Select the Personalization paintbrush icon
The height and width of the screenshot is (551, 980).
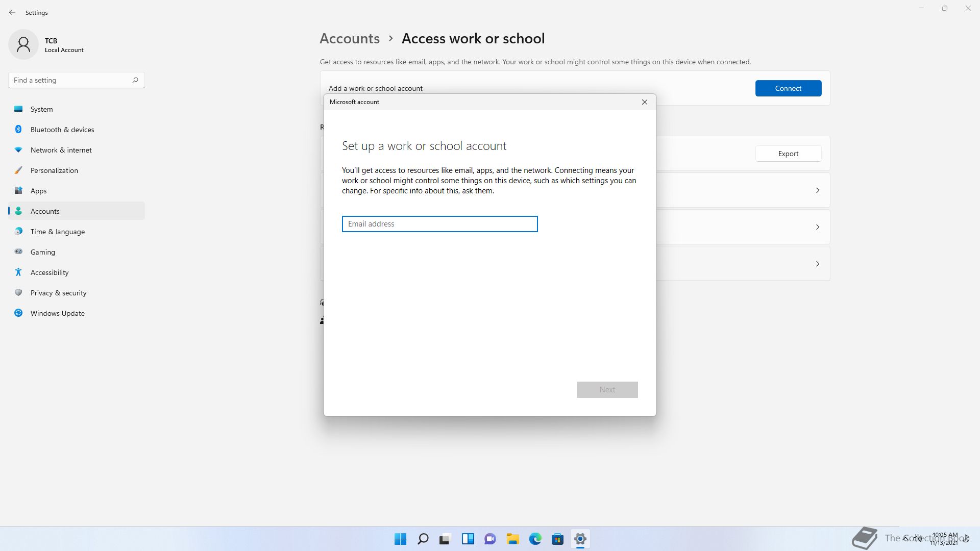(x=18, y=170)
